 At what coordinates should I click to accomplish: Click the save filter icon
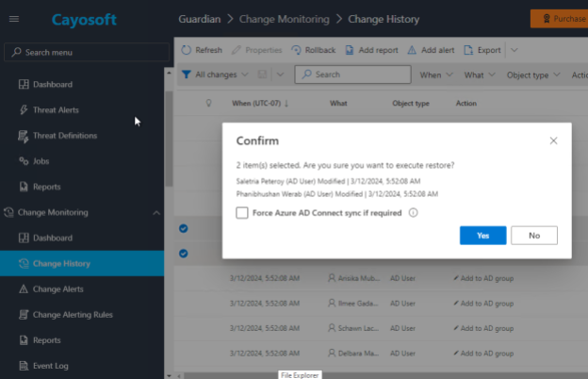click(x=262, y=74)
